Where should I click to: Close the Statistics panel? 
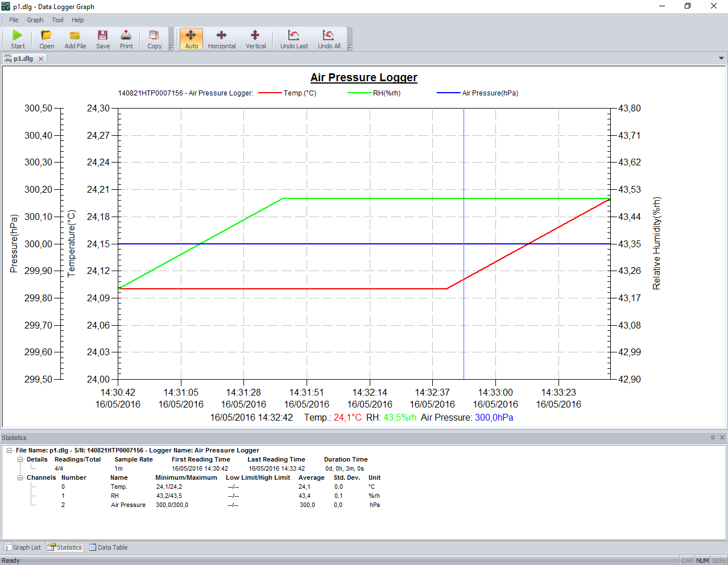pyautogui.click(x=722, y=438)
